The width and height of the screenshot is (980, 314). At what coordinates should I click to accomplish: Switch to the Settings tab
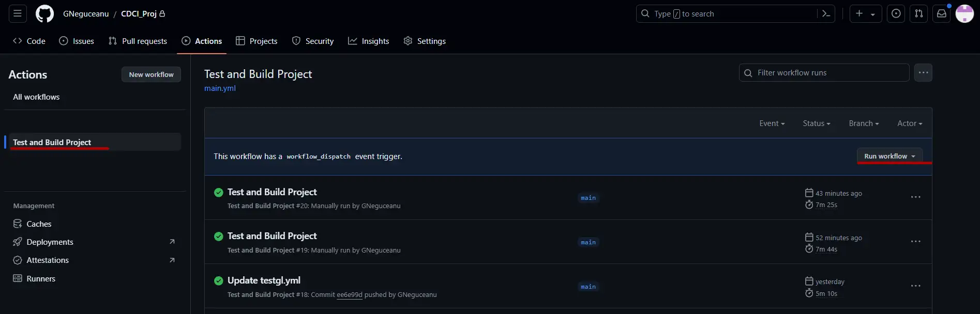point(425,41)
